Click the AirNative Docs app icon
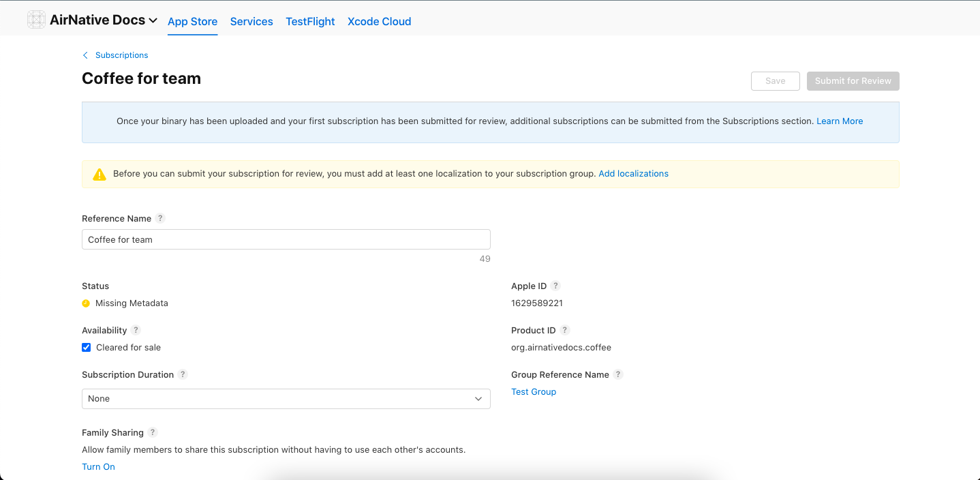Image resolution: width=980 pixels, height=480 pixels. pyautogui.click(x=36, y=20)
